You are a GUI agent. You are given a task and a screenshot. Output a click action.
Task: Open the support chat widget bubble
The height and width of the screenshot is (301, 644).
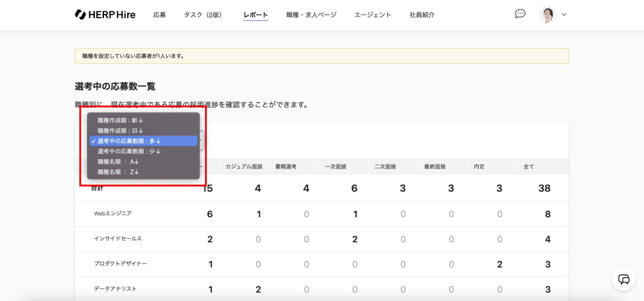(623, 279)
